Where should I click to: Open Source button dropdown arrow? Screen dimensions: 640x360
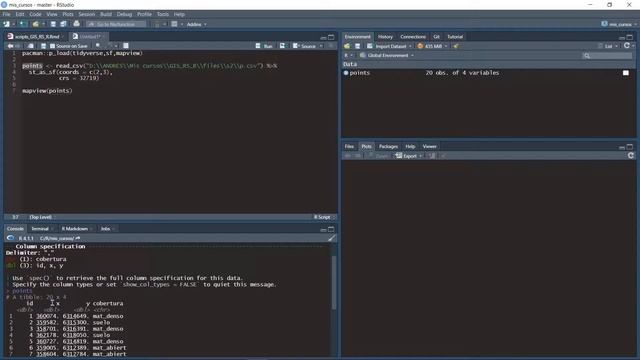click(321, 46)
